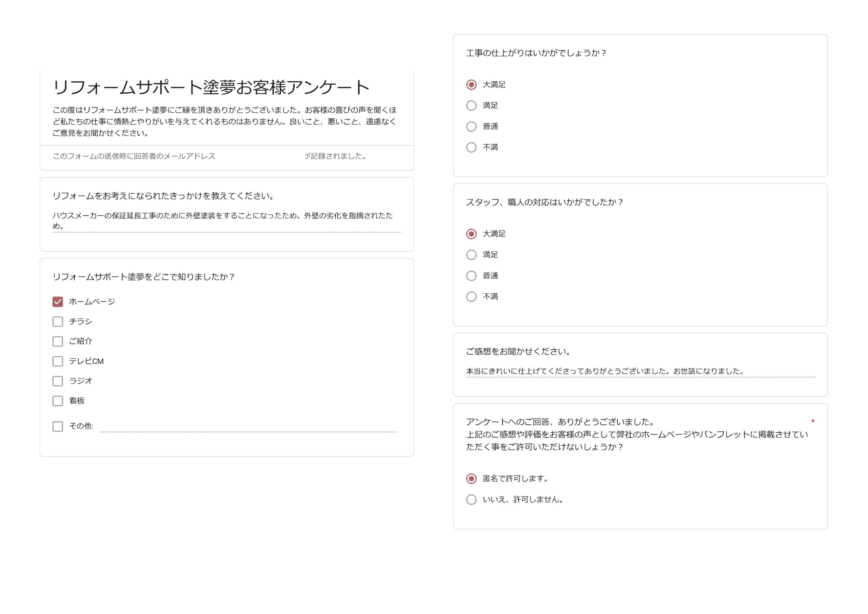Select 普通 for 工事の仕上がり question
This screenshot has height=614, width=868.
click(x=471, y=126)
